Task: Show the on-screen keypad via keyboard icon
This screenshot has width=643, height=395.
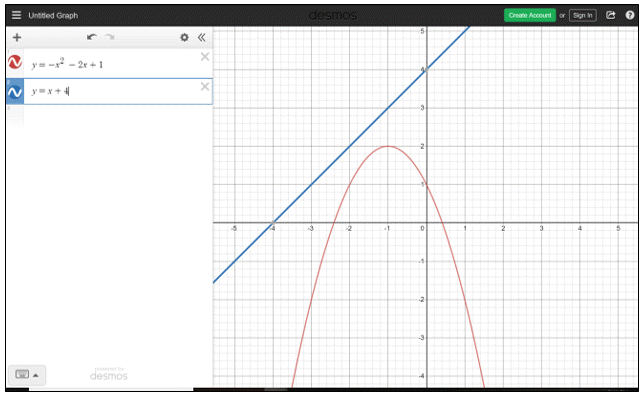Action: 22,374
